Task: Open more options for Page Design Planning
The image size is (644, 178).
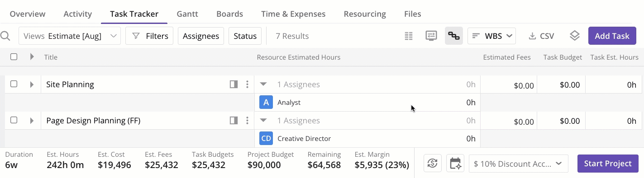Action: pyautogui.click(x=247, y=120)
